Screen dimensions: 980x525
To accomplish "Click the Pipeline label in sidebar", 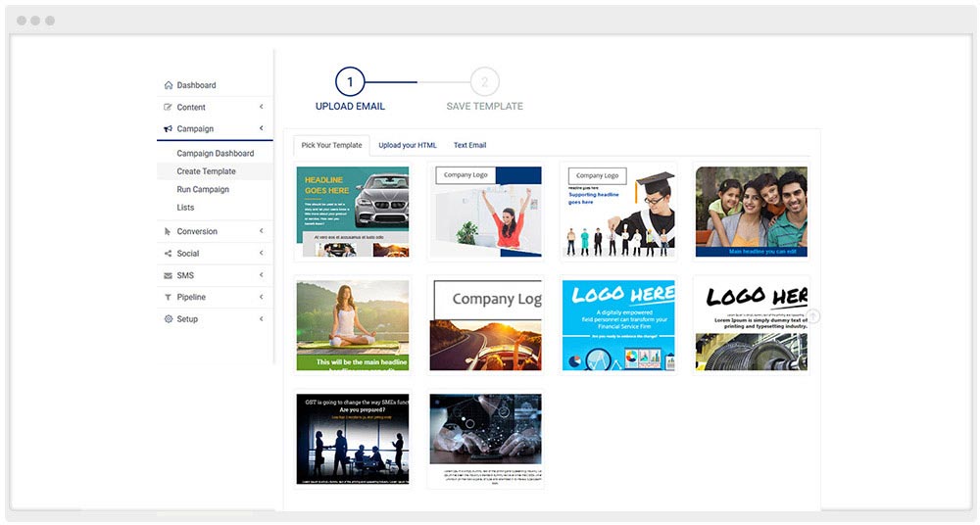I will (x=191, y=297).
